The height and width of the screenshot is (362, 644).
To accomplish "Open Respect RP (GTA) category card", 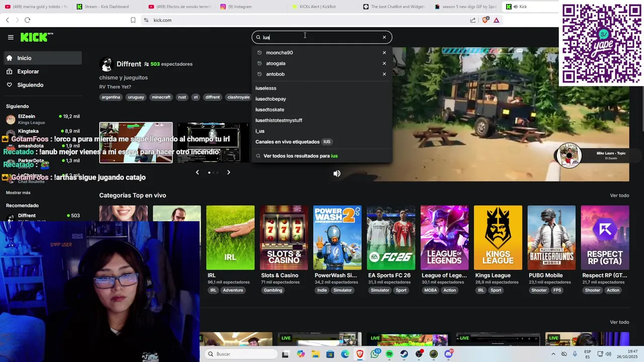I will coord(605,238).
